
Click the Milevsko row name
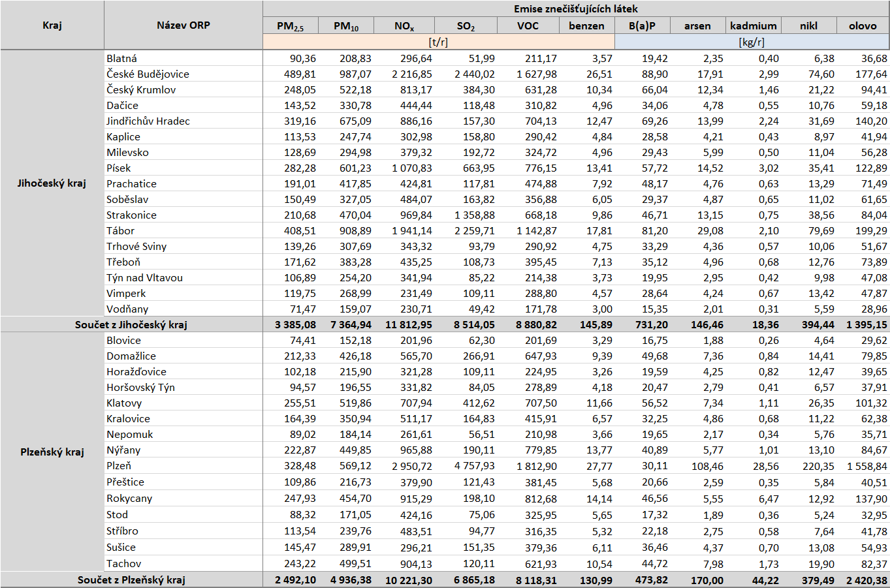point(128,153)
